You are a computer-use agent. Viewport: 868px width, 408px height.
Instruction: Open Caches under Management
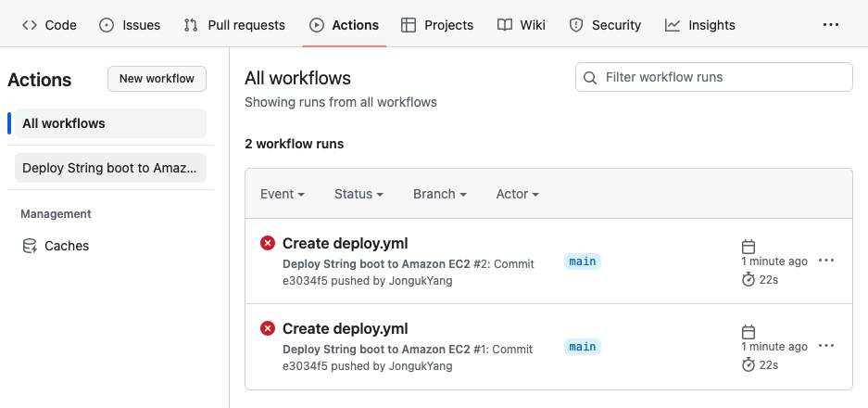110,246
